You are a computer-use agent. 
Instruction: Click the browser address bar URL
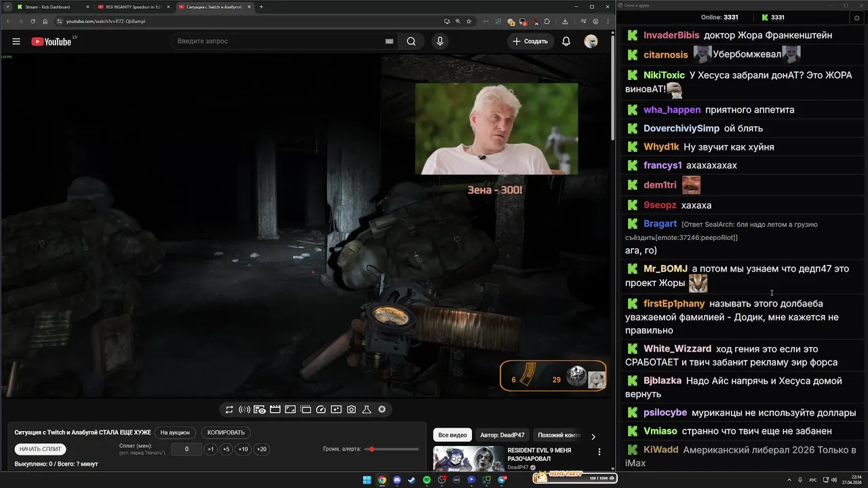coord(106,21)
